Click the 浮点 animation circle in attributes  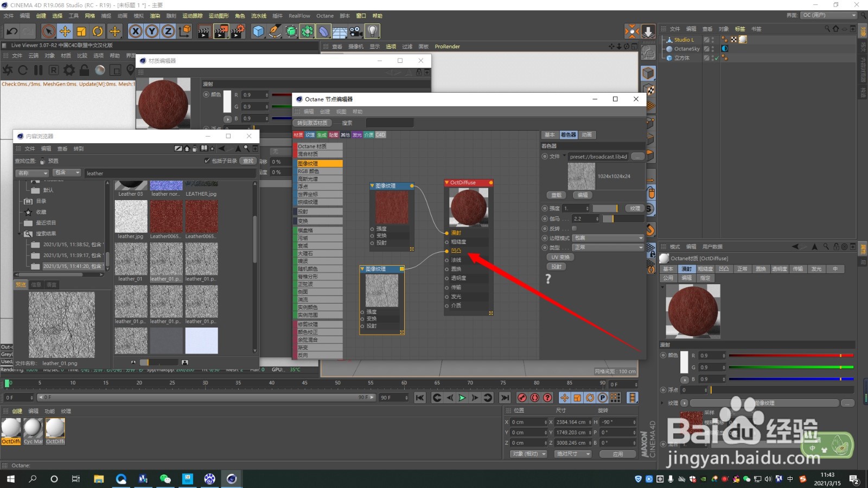(663, 390)
